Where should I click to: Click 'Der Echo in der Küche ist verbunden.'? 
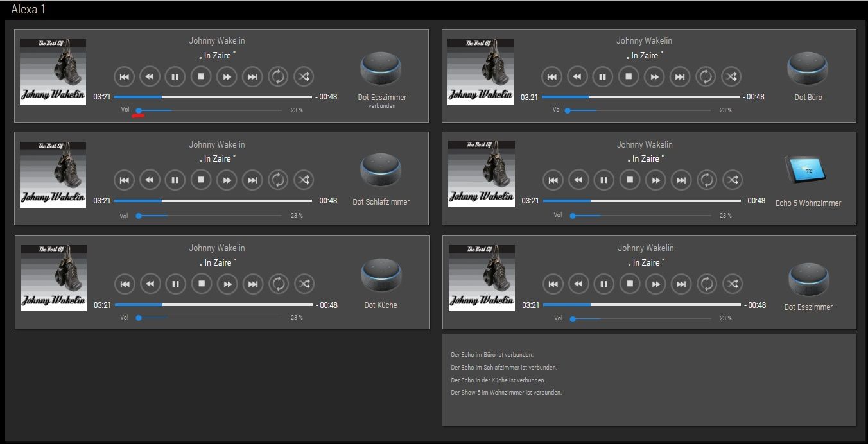tap(498, 380)
